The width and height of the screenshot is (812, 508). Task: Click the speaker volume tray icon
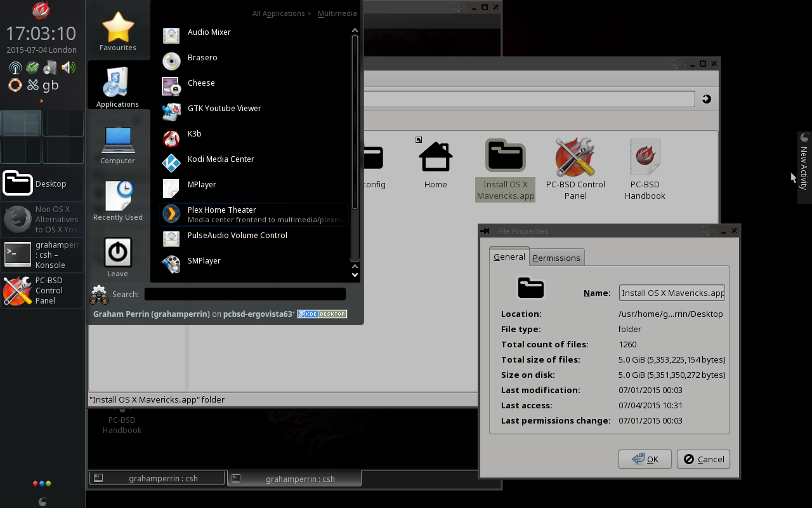point(68,68)
